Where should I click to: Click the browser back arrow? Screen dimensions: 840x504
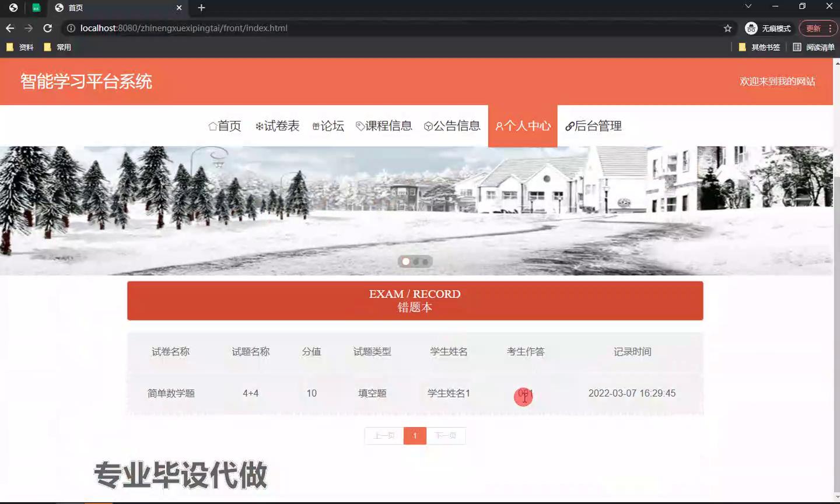pyautogui.click(x=10, y=28)
